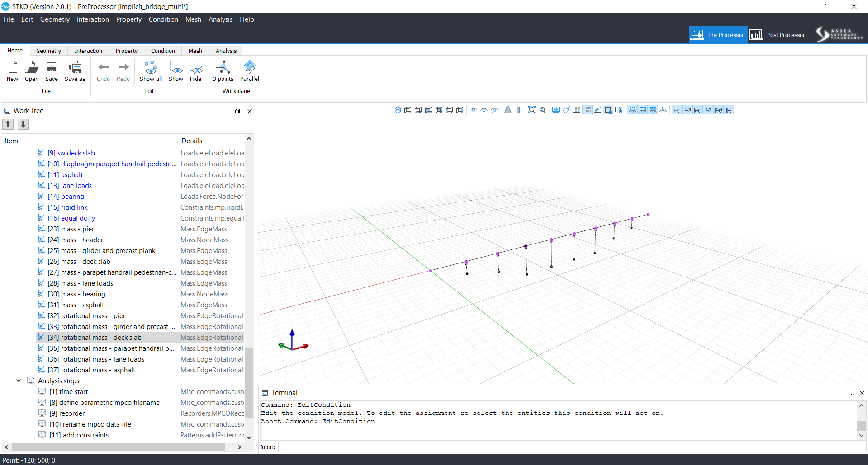Open a file with the Open icon

(32, 71)
